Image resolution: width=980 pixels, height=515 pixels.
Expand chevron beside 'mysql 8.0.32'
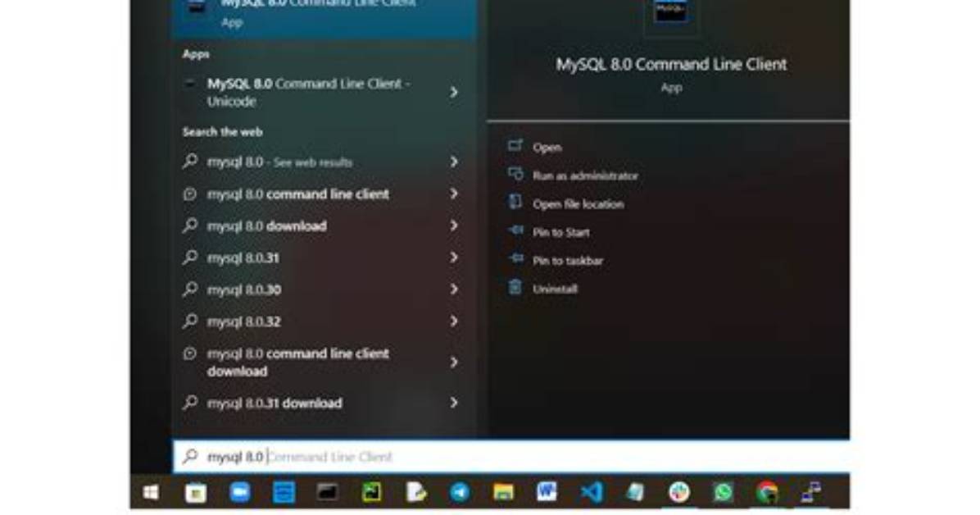coord(455,321)
